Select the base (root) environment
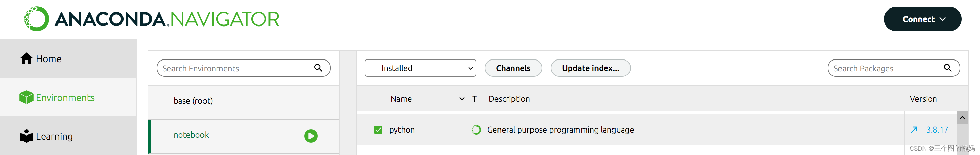The width and height of the screenshot is (980, 155). (193, 101)
